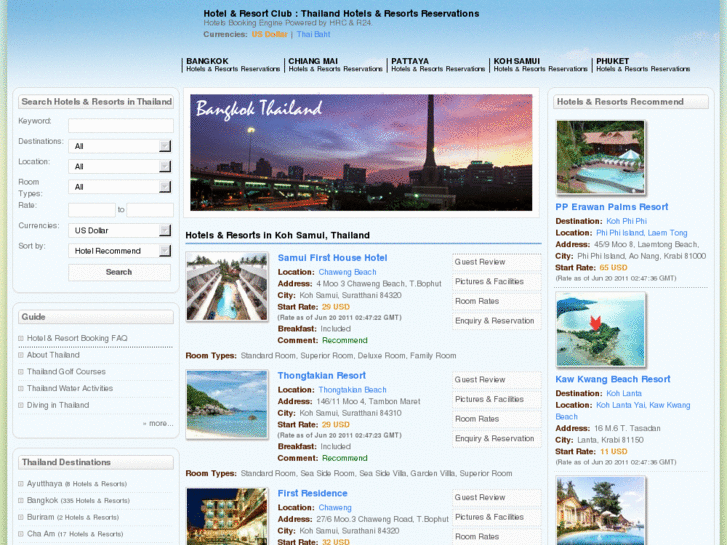Click the more link in Guide
Image resolution: width=727 pixels, height=545 pixels.
click(158, 423)
